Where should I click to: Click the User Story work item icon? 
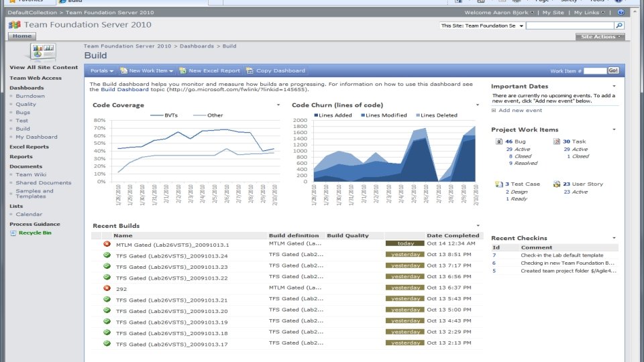click(557, 184)
